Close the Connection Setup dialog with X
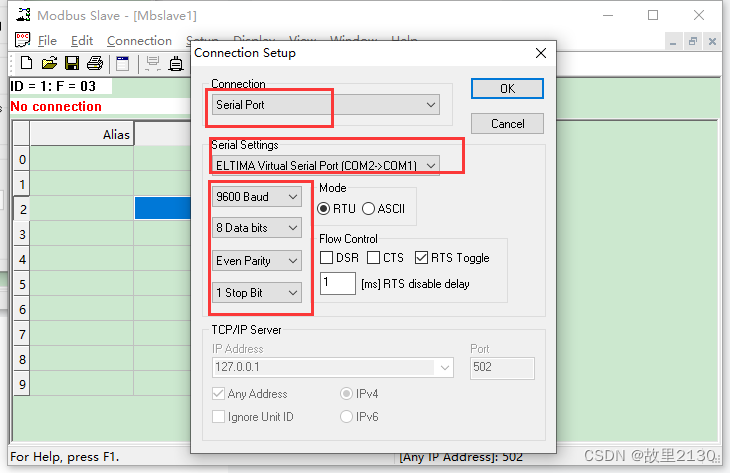This screenshot has height=473, width=730. 541,53
